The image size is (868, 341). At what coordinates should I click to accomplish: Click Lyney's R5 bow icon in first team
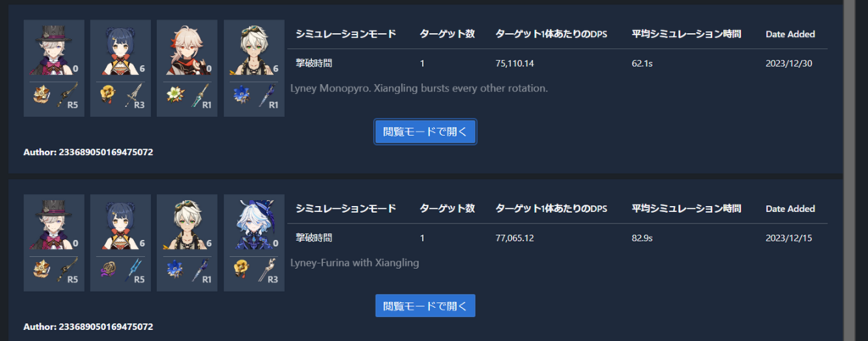69,95
